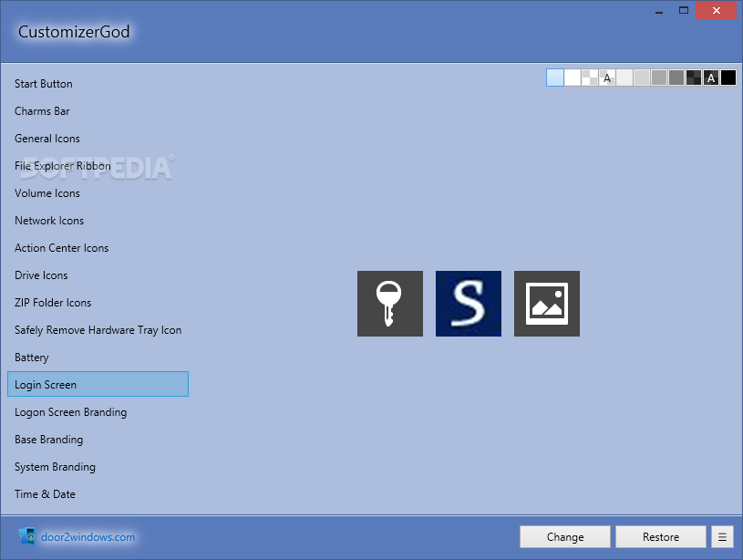Choose File Explorer Ribbon entry
Viewport: 743px width, 560px height.
[x=98, y=166]
